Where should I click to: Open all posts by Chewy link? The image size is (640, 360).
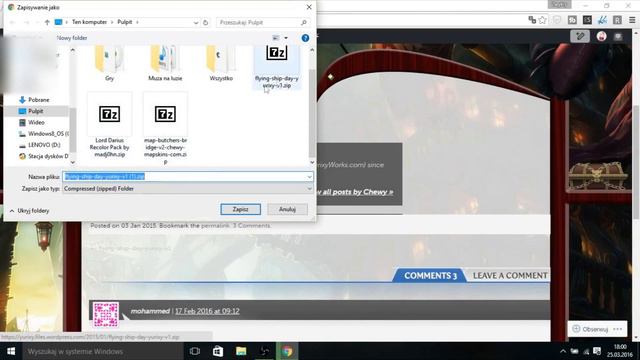pyautogui.click(x=354, y=192)
